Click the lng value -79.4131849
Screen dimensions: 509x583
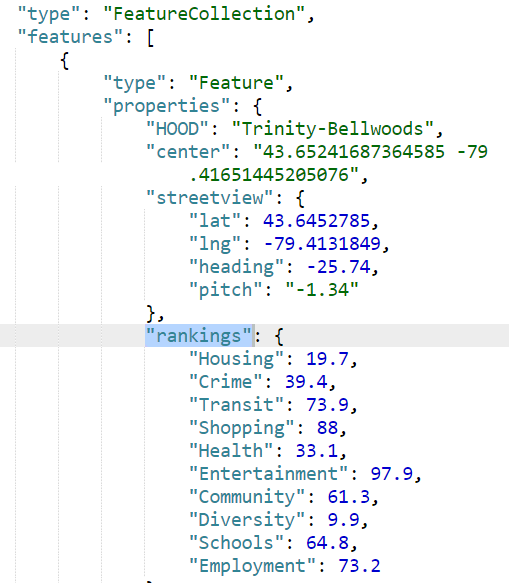click(322, 244)
